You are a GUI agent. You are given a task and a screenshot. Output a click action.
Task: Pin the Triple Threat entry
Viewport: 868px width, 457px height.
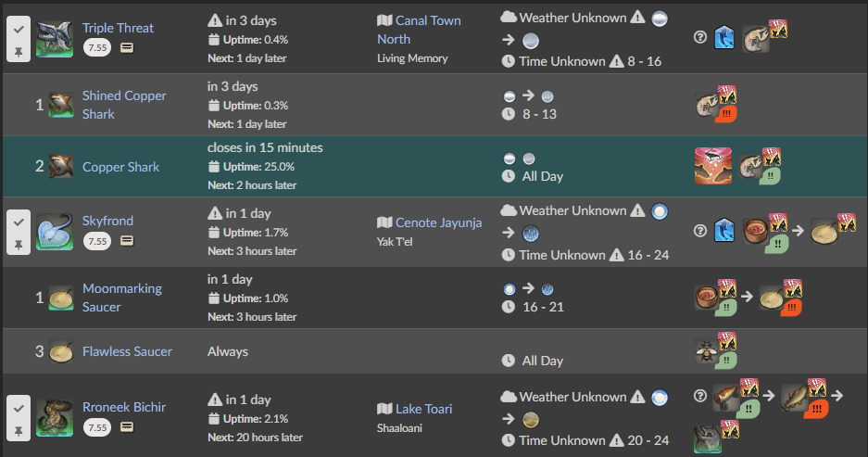pos(19,52)
